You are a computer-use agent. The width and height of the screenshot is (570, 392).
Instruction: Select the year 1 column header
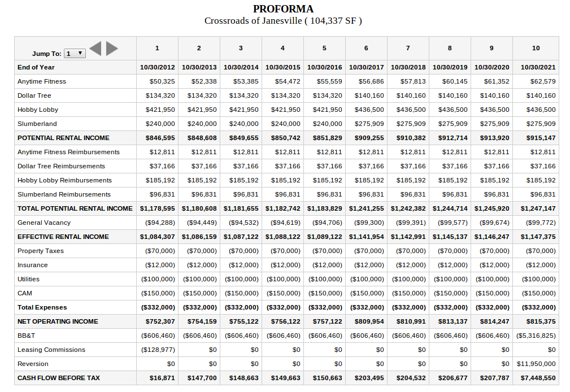157,48
